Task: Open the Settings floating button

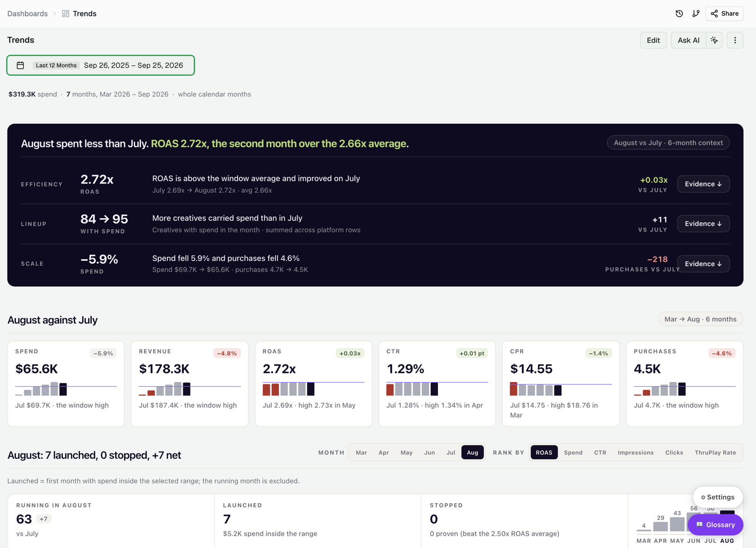Action: coord(718,497)
